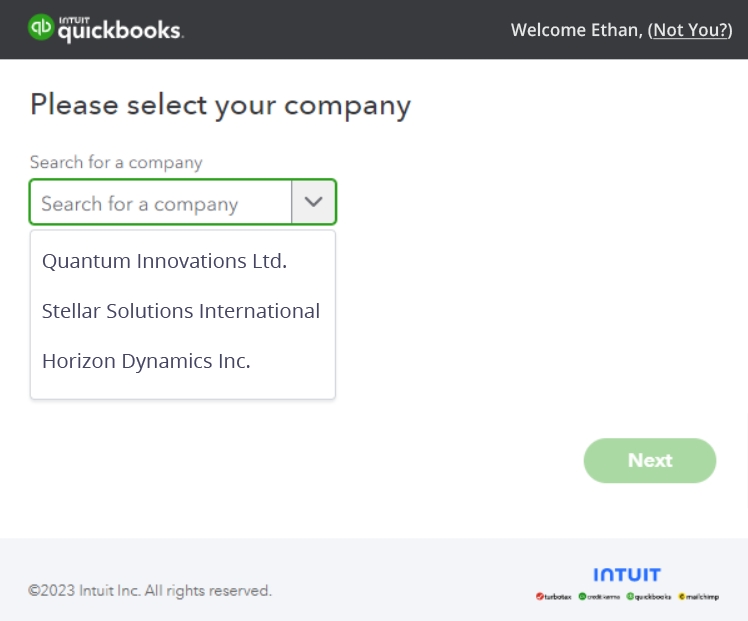Click the red TurboTax checkmark icon
The width and height of the screenshot is (748, 621).
tap(540, 596)
